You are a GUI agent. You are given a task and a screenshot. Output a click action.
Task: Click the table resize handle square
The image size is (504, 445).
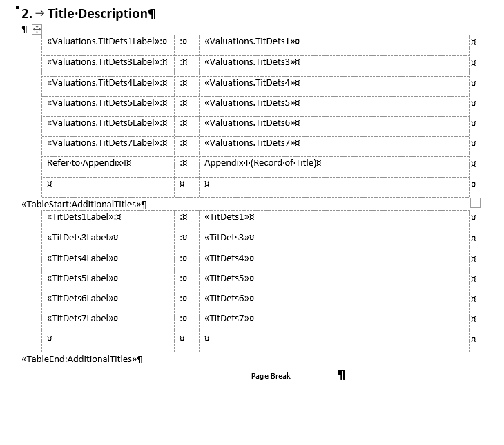pos(475,203)
